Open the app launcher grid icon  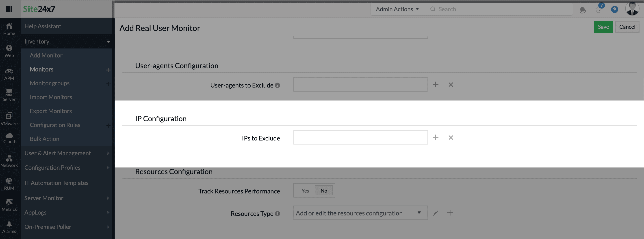tap(9, 9)
